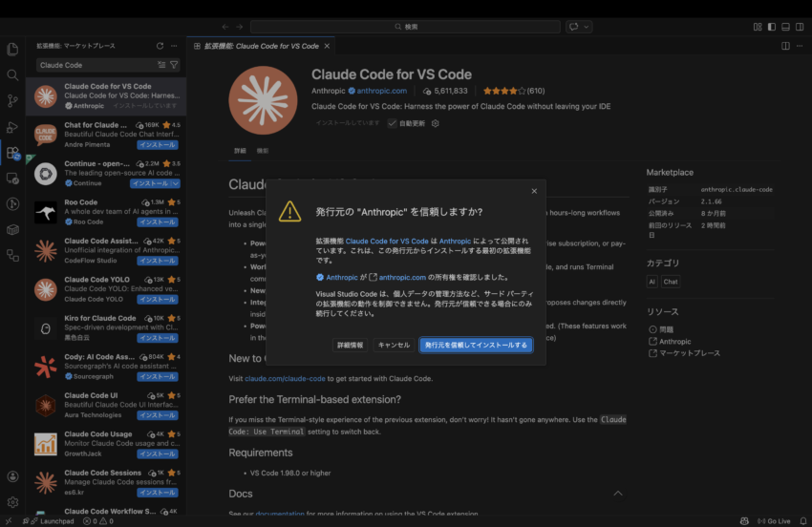Toggle the 自動更新 auto-update checkbox
Screen dimensions: 812x527
click(392, 123)
